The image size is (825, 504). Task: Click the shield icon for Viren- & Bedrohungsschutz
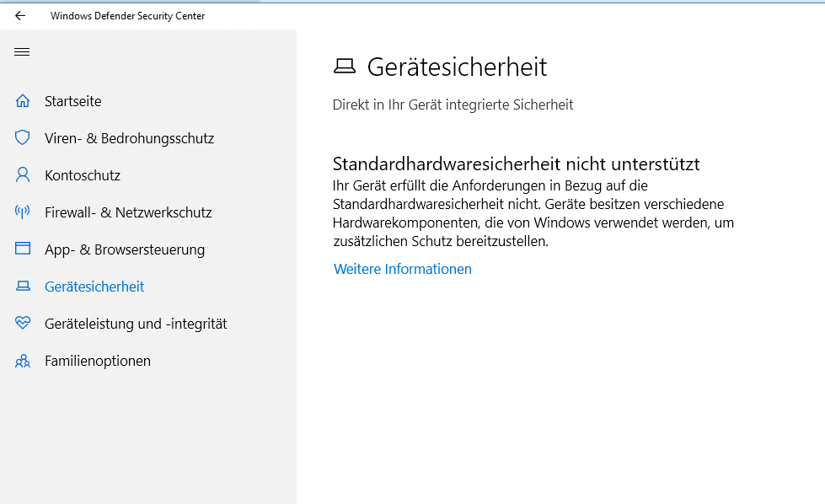tap(23, 138)
